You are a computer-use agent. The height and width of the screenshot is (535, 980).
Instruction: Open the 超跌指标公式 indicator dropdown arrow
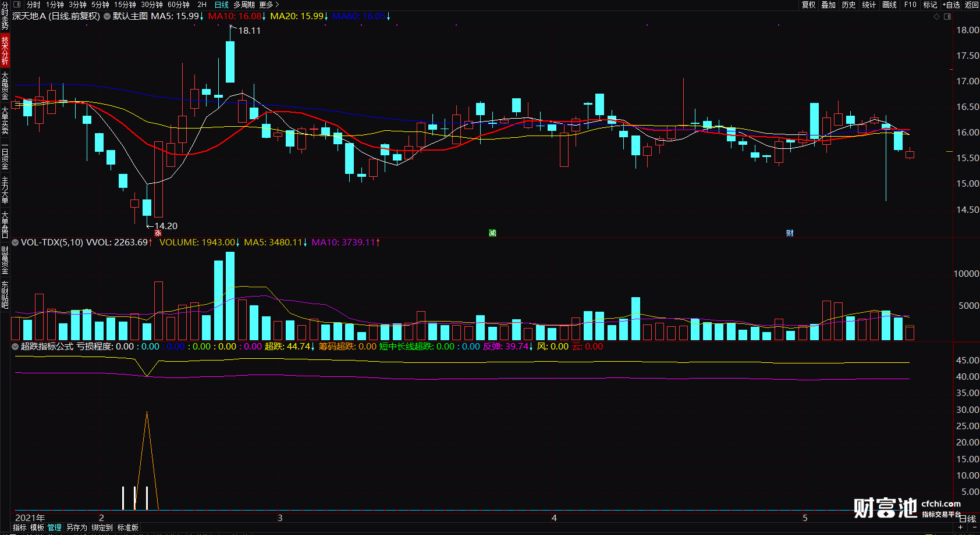click(15, 347)
